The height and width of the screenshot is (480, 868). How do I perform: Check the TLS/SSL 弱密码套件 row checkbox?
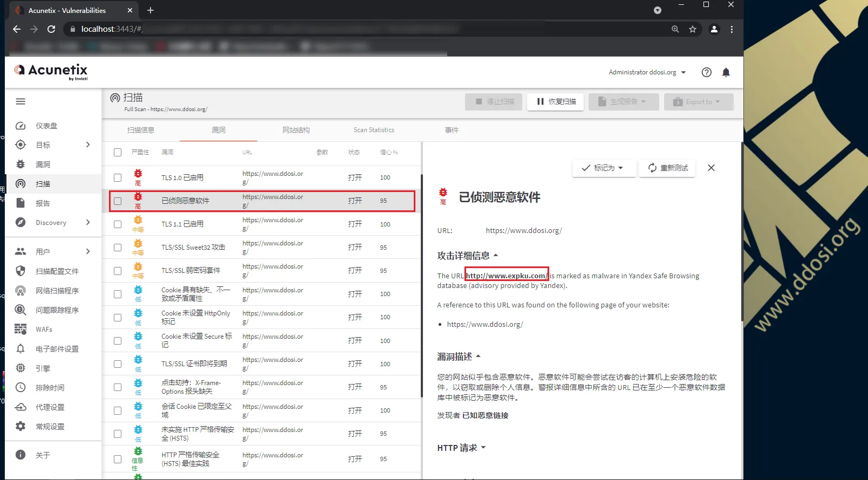(118, 271)
